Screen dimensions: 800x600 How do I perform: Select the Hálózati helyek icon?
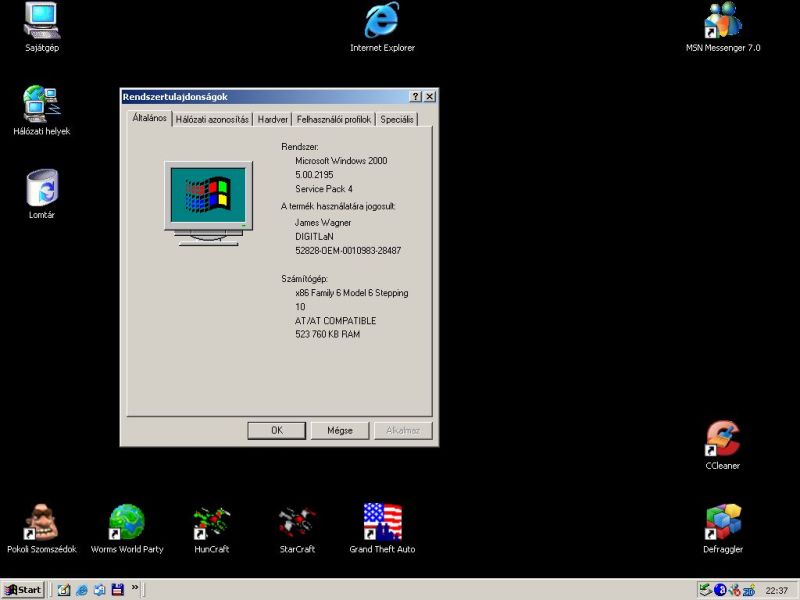pos(42,110)
